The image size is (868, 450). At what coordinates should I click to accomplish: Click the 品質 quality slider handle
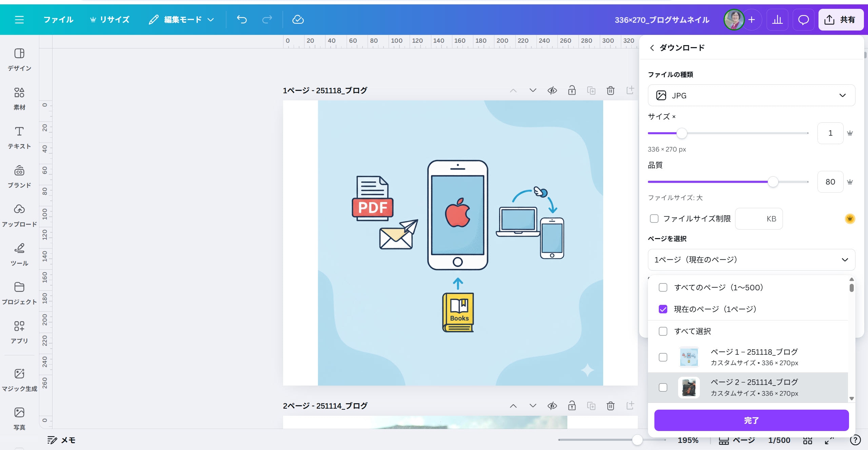[x=773, y=182]
